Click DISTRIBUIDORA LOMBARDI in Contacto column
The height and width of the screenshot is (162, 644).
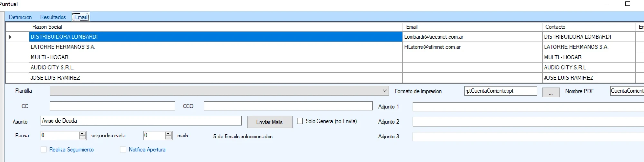coord(589,37)
